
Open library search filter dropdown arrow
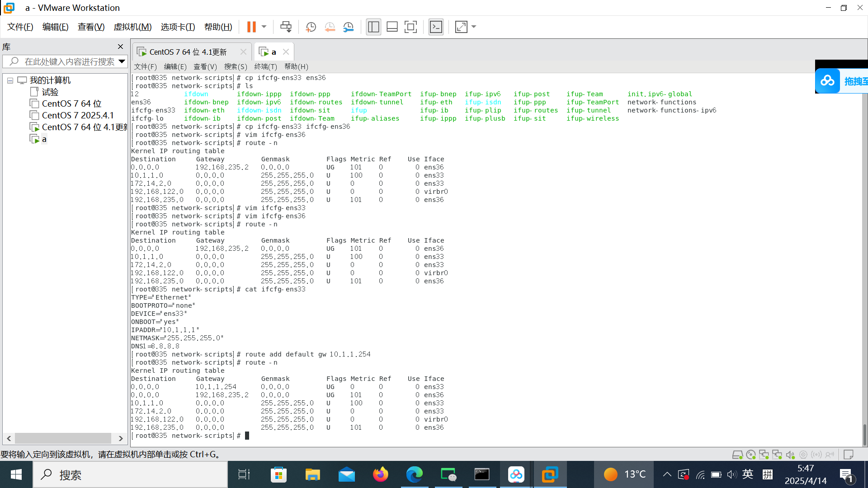122,61
